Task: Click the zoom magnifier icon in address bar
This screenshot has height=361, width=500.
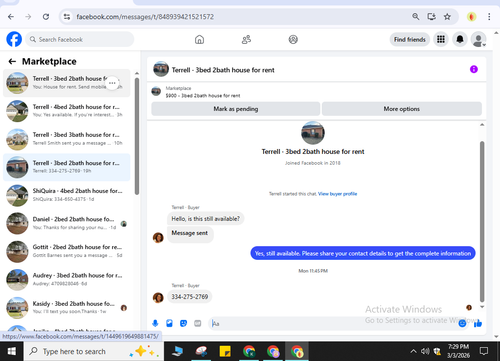Action: point(416,17)
